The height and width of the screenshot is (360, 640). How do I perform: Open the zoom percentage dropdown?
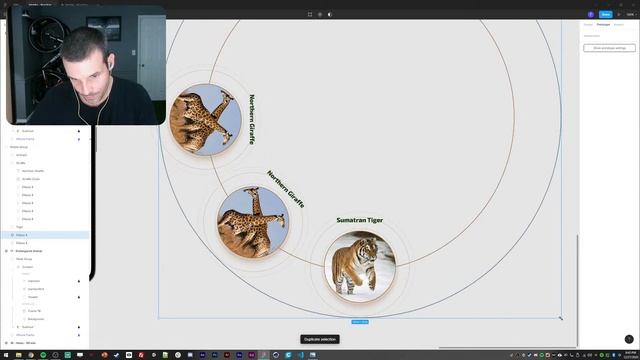pos(631,14)
